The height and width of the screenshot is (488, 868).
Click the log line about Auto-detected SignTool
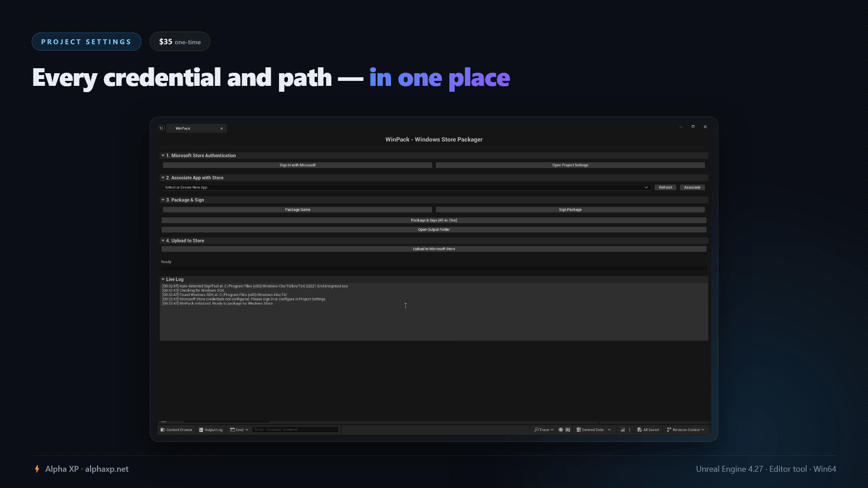point(255,286)
